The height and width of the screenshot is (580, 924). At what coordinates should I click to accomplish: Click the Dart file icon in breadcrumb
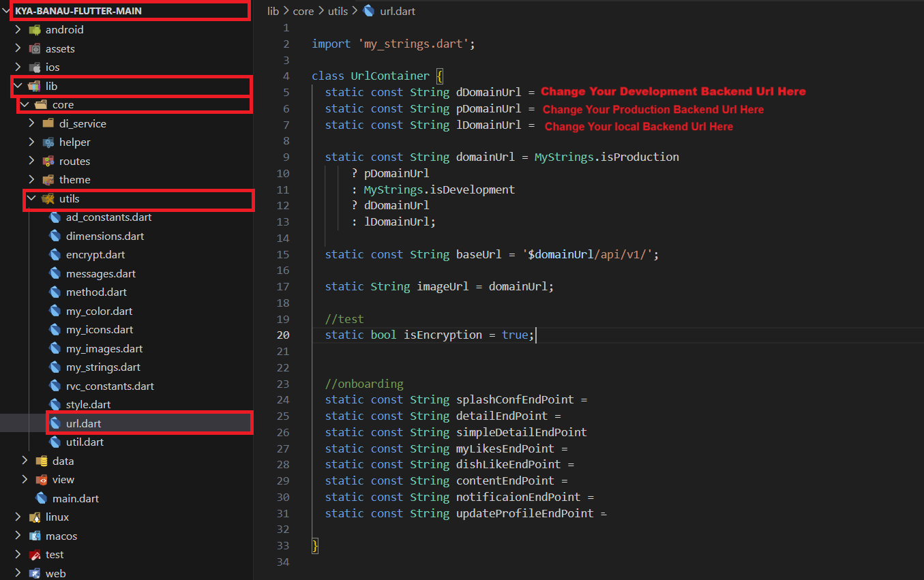(369, 11)
